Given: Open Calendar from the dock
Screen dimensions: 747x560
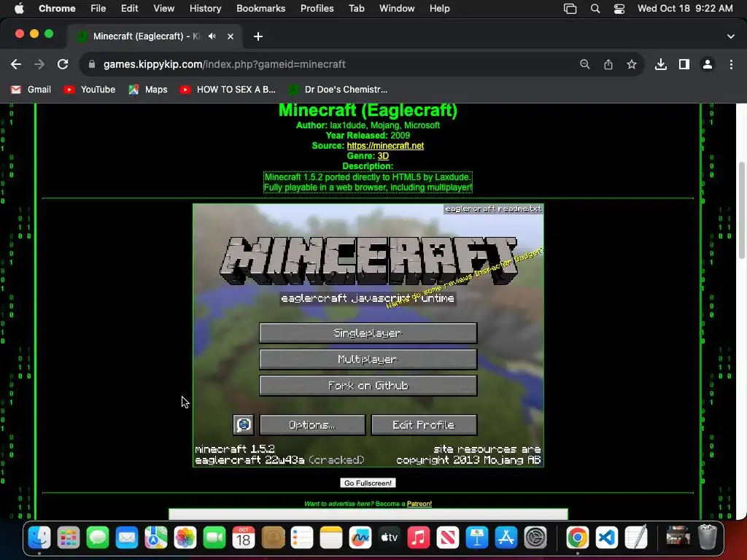Looking at the screenshot, I should coord(244,538).
